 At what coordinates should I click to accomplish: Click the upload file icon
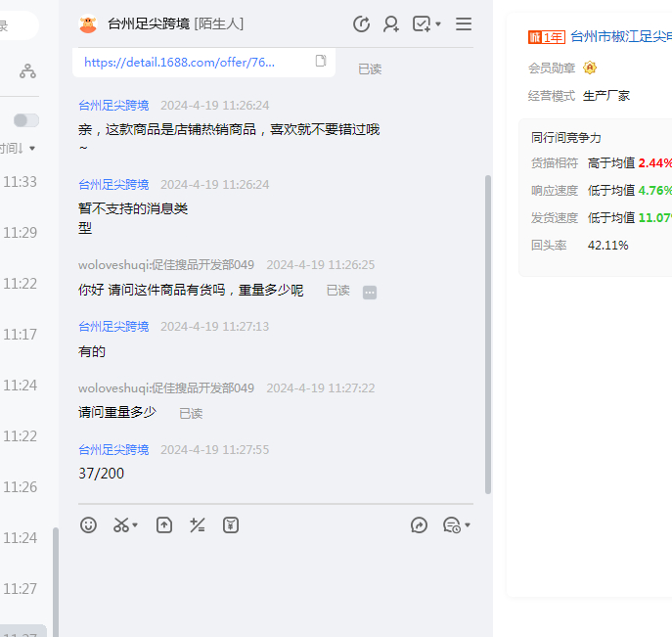click(x=164, y=525)
